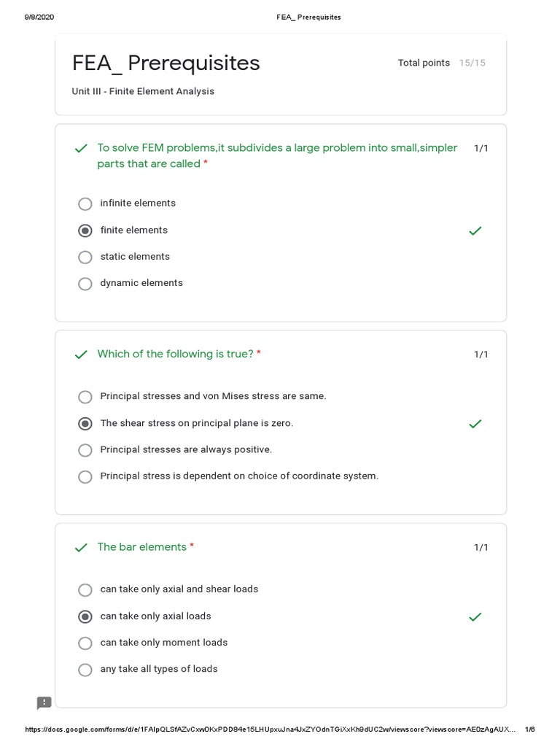
Task: Click green checkmark beside finite elements answer
Action: click(475, 231)
